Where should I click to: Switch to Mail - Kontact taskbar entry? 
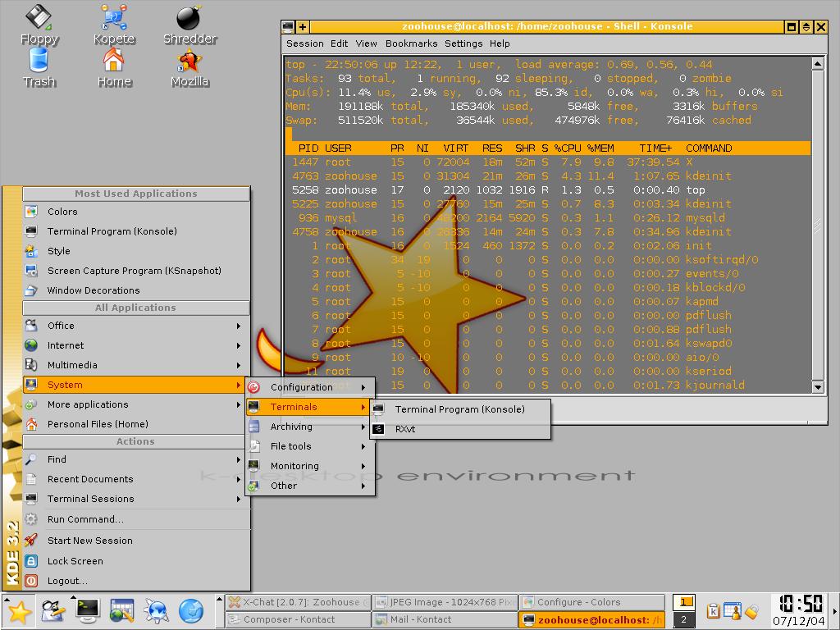point(445,620)
